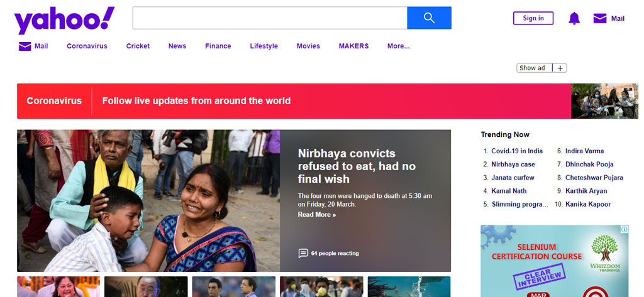Screen dimensions: 644x297
Task: Open trending topic Janata curfew
Action: click(x=513, y=178)
